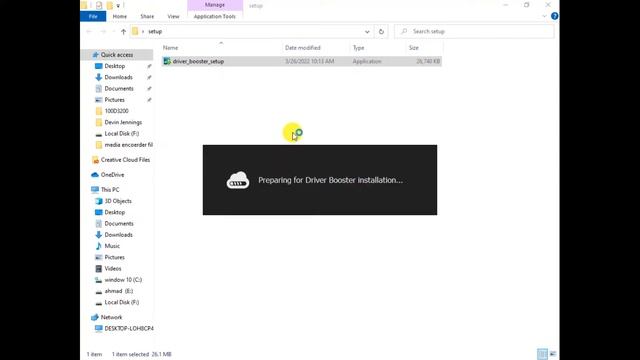
Task: Click the Network icon in sidebar
Action: 95,317
